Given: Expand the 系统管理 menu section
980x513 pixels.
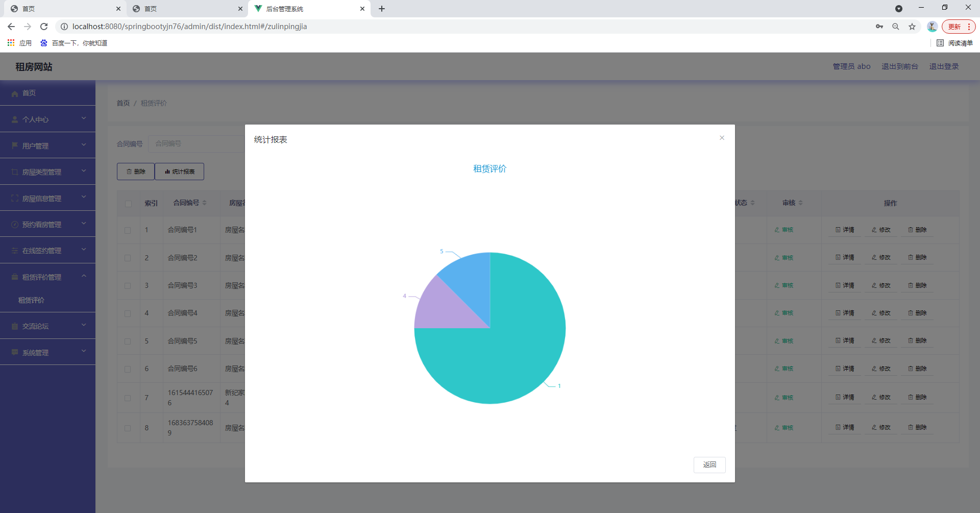Looking at the screenshot, I should tap(47, 352).
